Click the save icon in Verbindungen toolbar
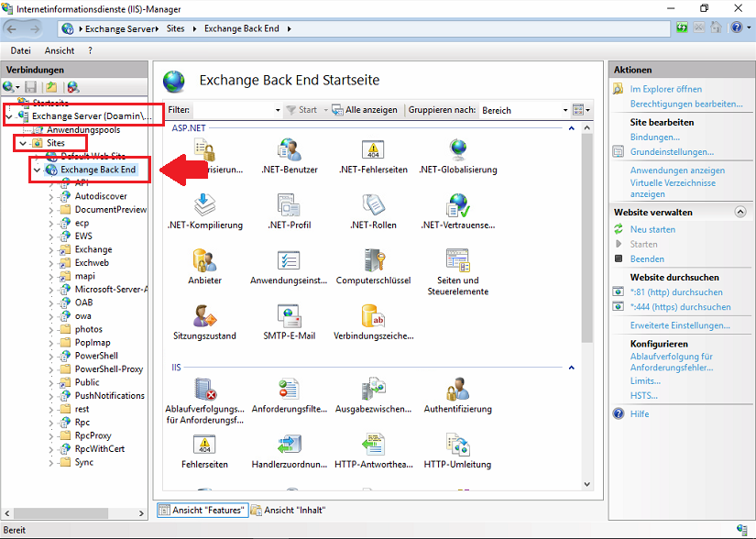The image size is (756, 539). [x=31, y=87]
